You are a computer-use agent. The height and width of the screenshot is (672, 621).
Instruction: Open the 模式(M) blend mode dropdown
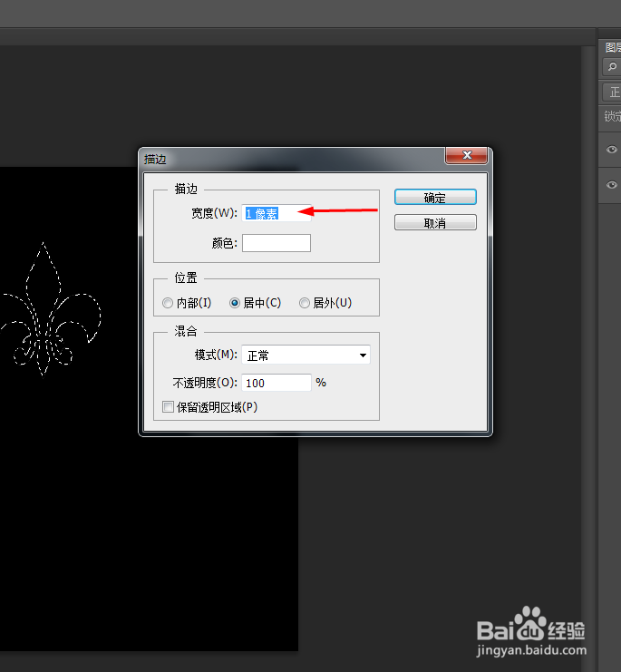click(306, 355)
